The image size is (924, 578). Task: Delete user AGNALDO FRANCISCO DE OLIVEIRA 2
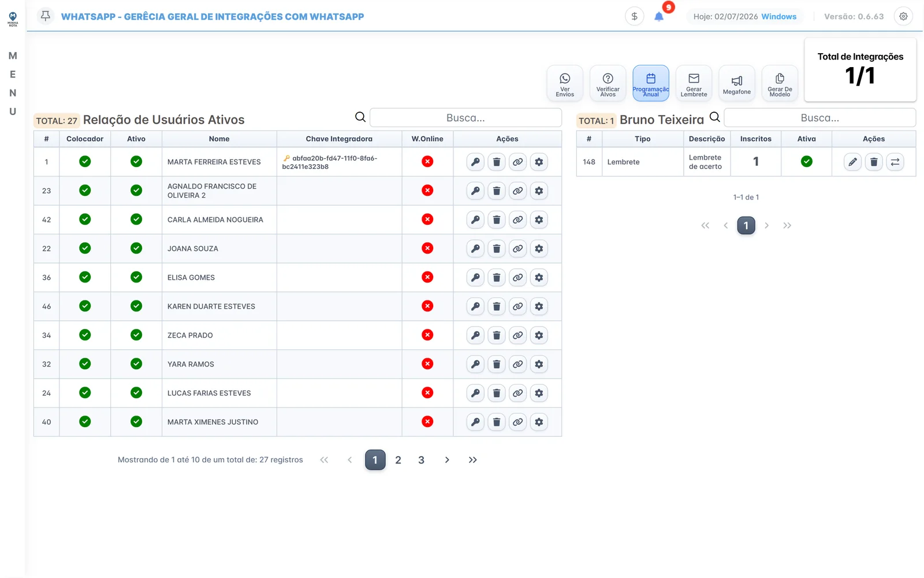pos(497,191)
